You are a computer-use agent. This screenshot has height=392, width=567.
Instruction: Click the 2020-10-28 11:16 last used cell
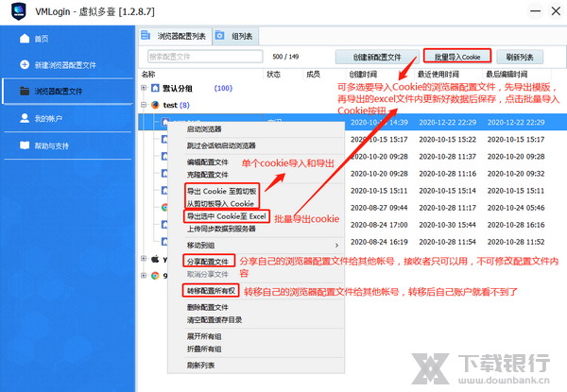447,174
